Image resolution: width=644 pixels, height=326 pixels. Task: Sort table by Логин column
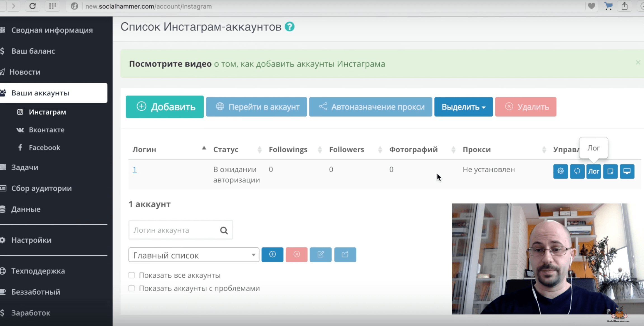click(x=169, y=149)
